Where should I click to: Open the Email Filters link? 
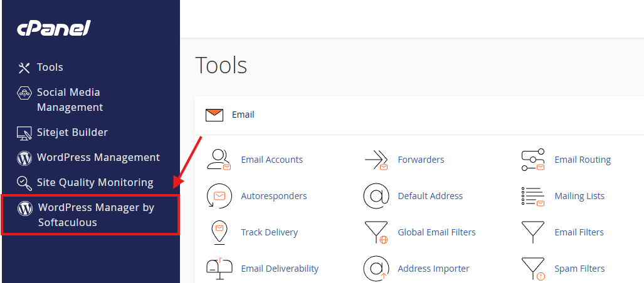pos(579,232)
